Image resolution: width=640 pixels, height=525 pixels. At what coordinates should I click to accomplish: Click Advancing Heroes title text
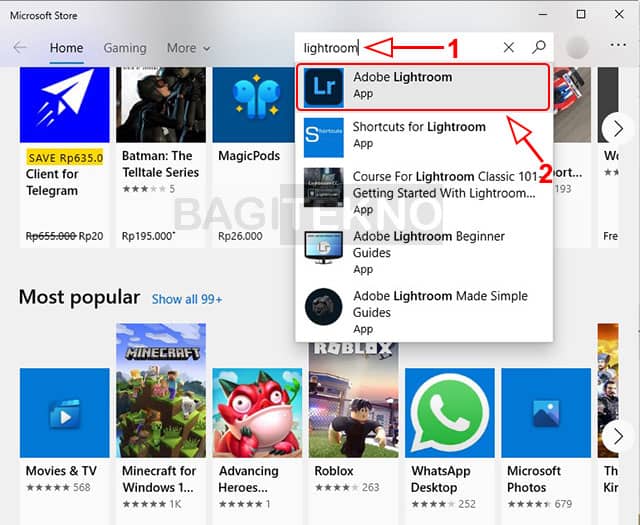coord(249,479)
